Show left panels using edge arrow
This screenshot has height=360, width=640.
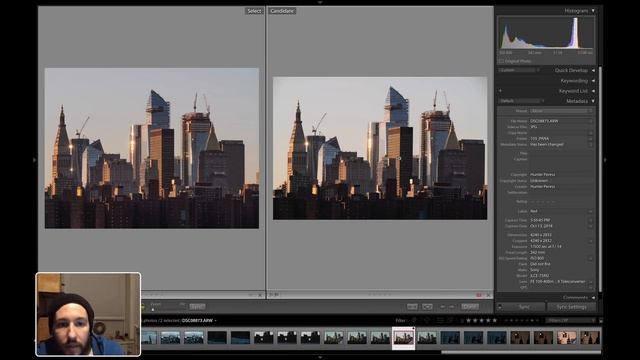35,160
